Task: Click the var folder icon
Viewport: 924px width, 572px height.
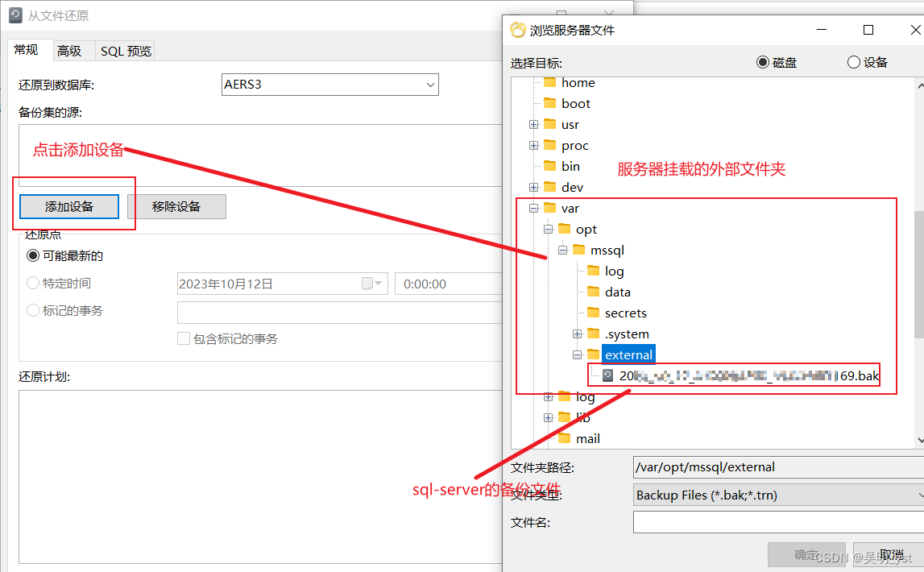Action: [549, 208]
